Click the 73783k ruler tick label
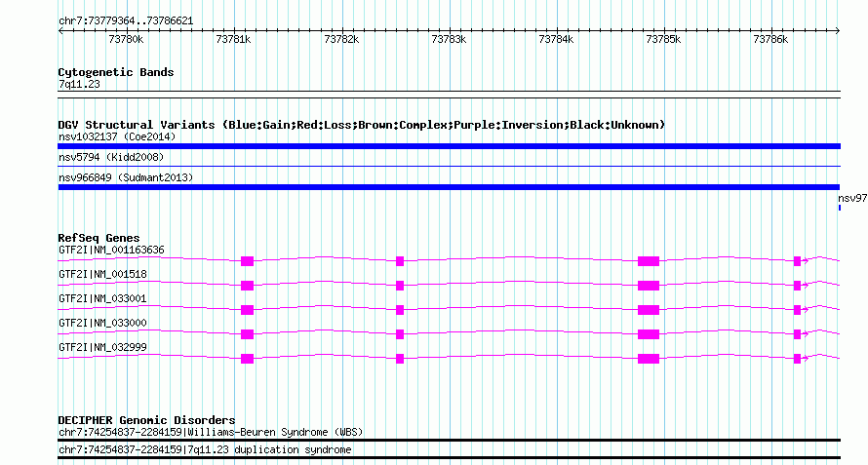The image size is (868, 465). (x=449, y=39)
